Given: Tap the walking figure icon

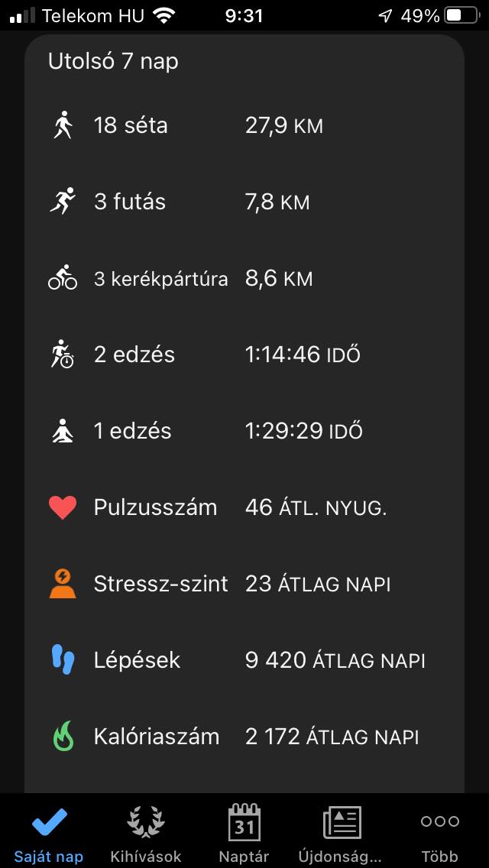Looking at the screenshot, I should (x=63, y=125).
